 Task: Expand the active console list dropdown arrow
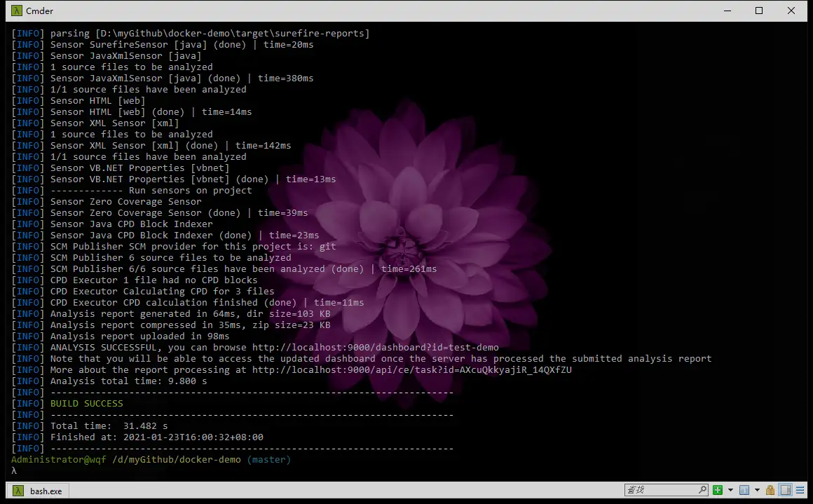click(757, 490)
